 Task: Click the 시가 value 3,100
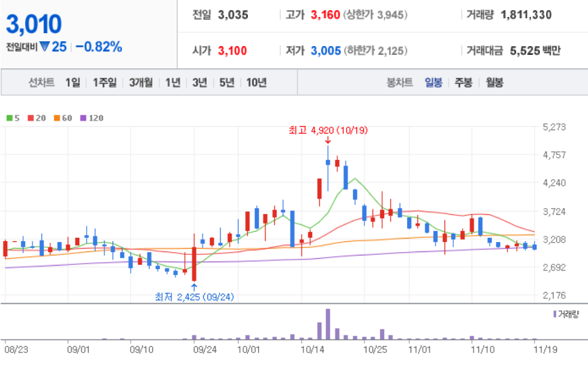coord(232,51)
